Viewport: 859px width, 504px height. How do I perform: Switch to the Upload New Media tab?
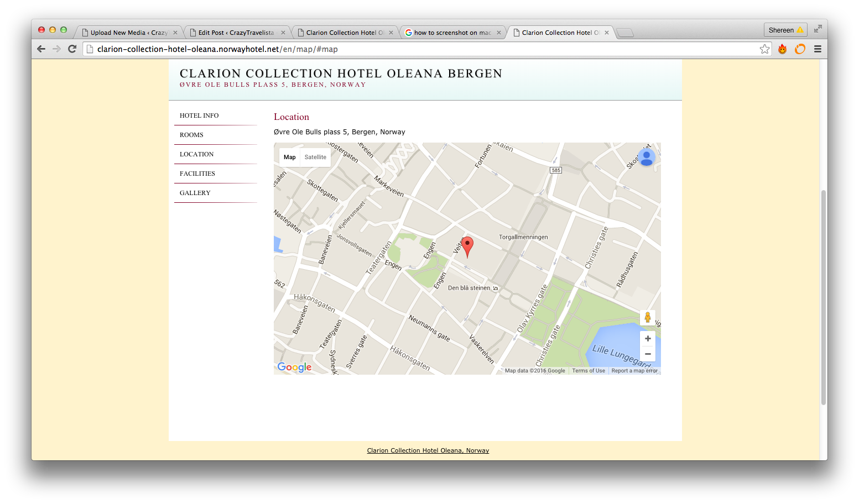[129, 33]
